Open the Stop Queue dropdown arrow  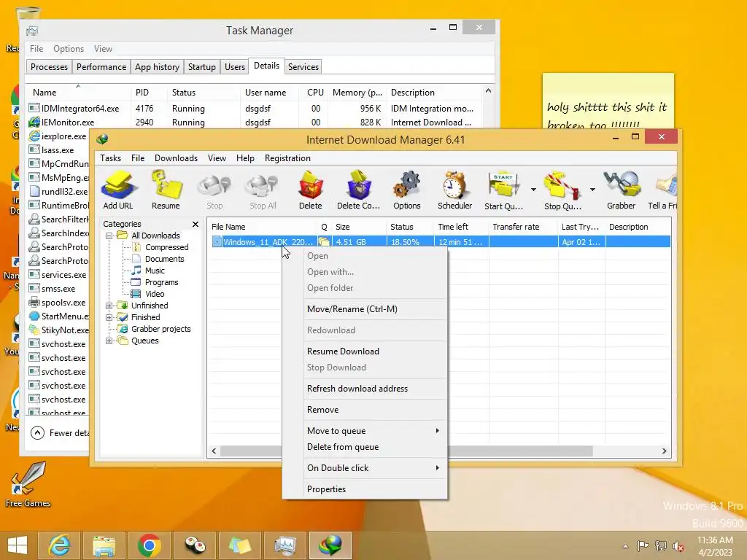click(592, 190)
